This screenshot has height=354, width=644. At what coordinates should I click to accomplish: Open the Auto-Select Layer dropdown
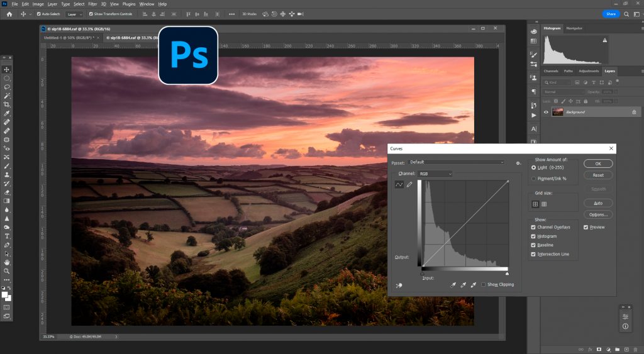click(74, 14)
